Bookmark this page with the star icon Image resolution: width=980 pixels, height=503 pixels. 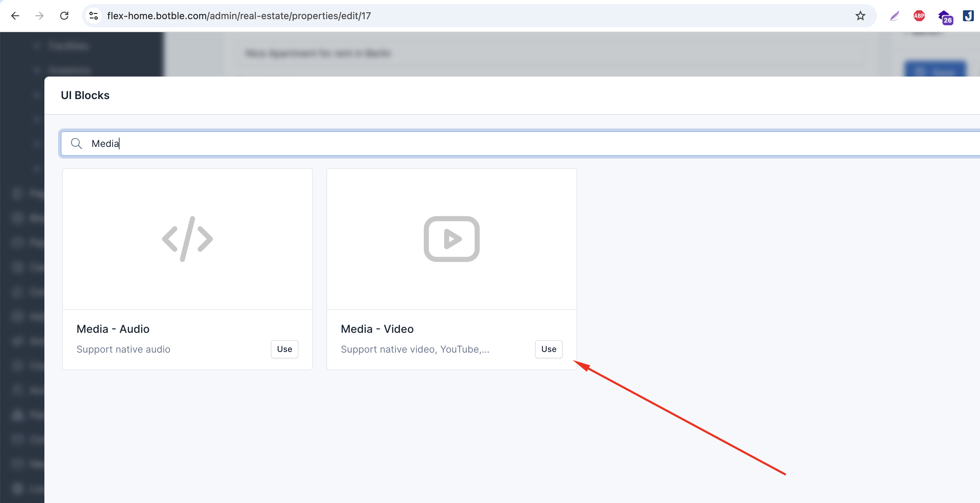860,16
